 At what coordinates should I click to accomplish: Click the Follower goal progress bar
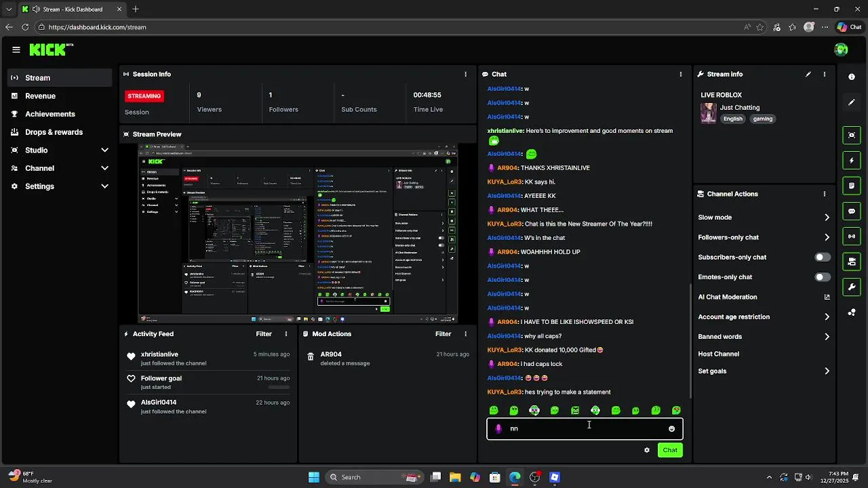click(279, 387)
